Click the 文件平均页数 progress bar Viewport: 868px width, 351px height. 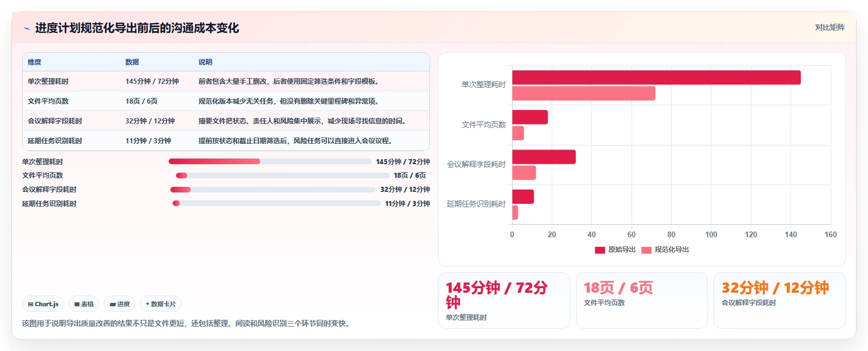pos(282,175)
